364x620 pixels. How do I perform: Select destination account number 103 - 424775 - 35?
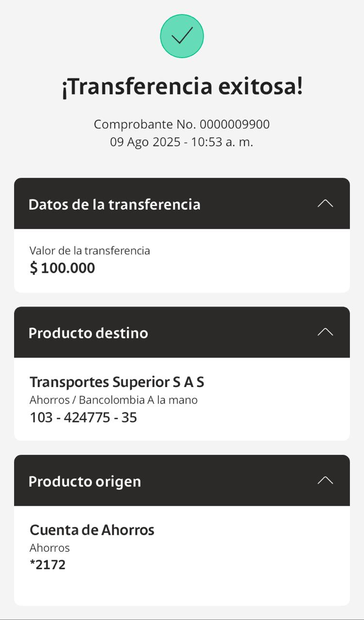tap(83, 418)
